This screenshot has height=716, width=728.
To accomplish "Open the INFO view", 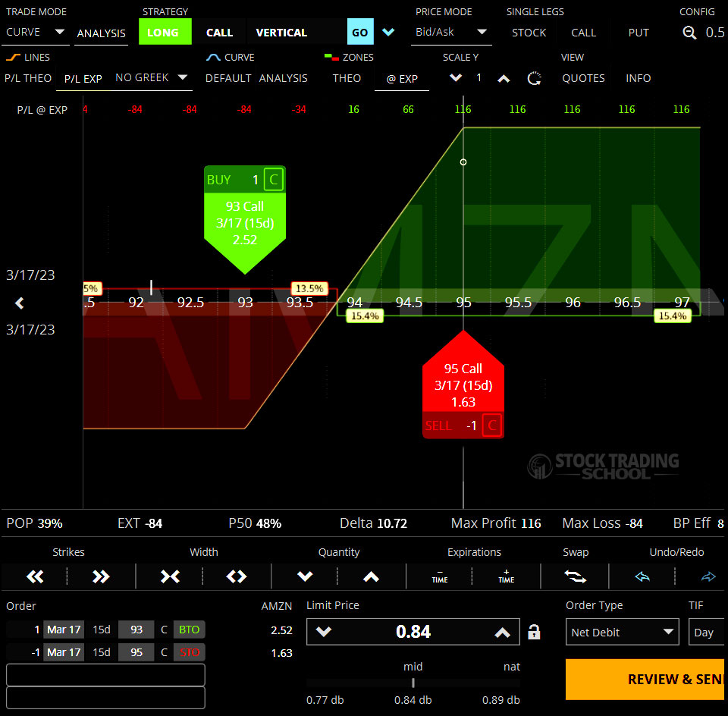I will click(x=638, y=78).
